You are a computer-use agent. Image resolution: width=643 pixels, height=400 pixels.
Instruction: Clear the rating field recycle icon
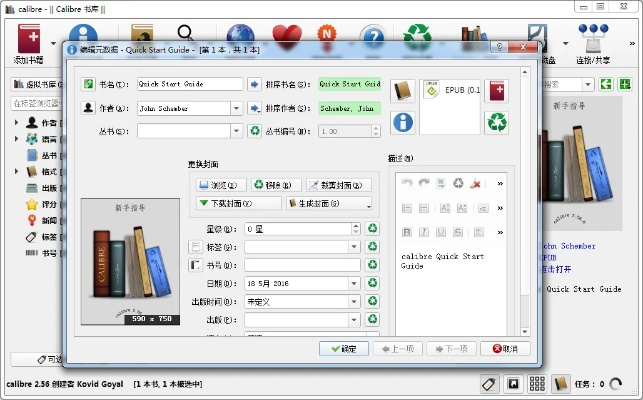[372, 228]
